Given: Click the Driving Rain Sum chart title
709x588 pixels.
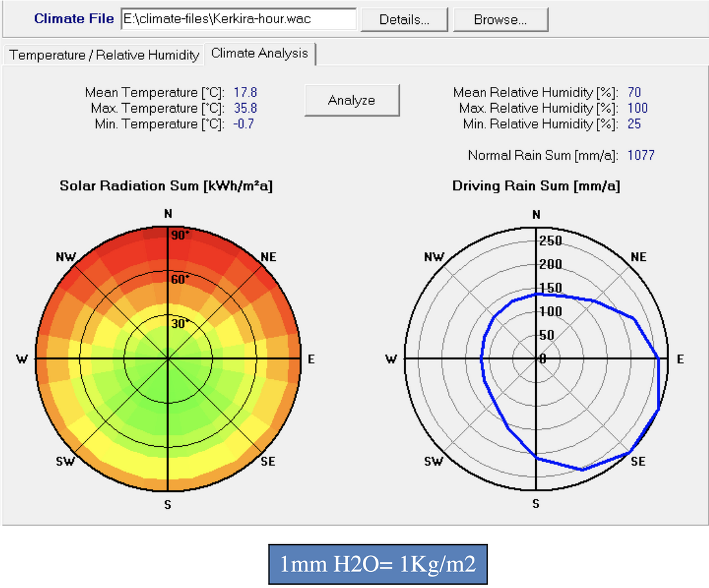Looking at the screenshot, I should [x=536, y=186].
